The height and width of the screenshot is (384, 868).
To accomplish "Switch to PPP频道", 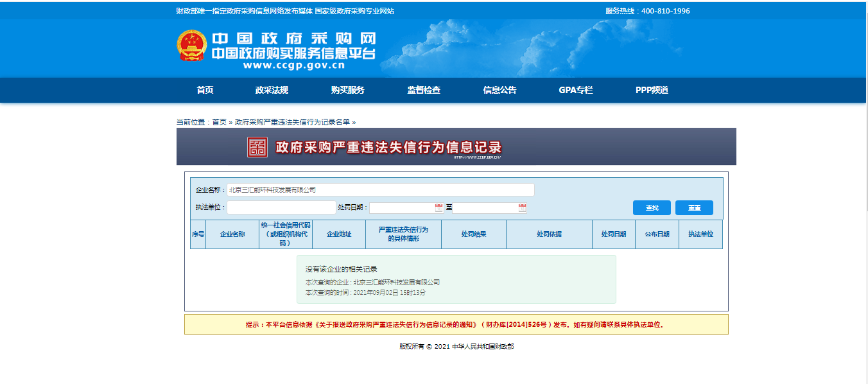I will pos(652,90).
